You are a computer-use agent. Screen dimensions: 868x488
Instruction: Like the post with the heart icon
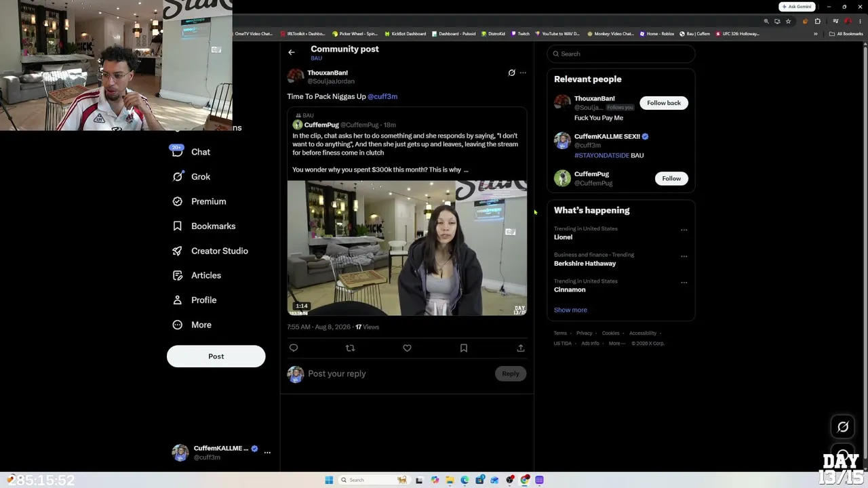(407, 348)
